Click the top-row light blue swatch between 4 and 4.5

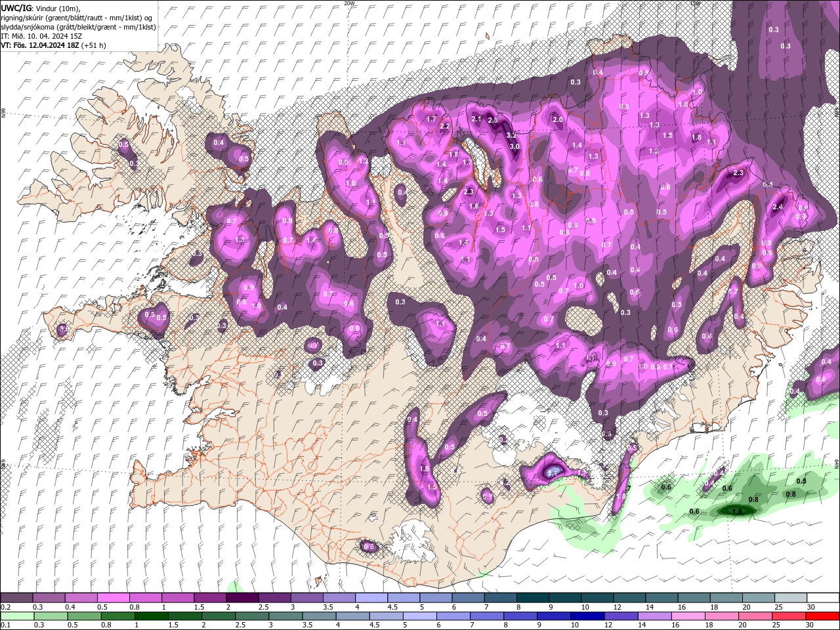(x=370, y=598)
